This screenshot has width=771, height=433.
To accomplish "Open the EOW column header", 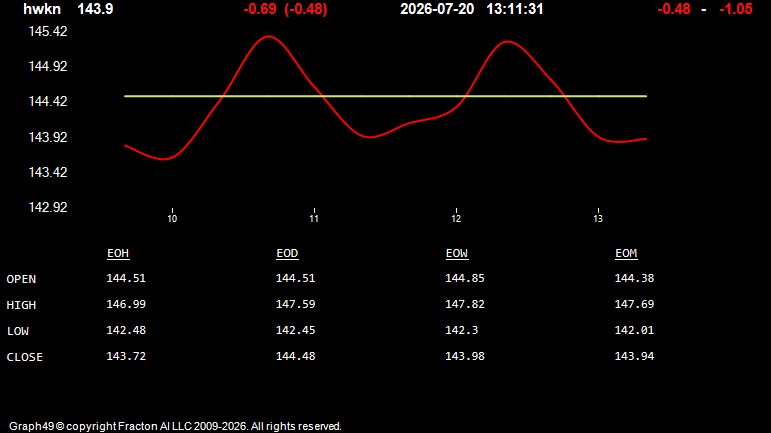I will (x=457, y=253).
